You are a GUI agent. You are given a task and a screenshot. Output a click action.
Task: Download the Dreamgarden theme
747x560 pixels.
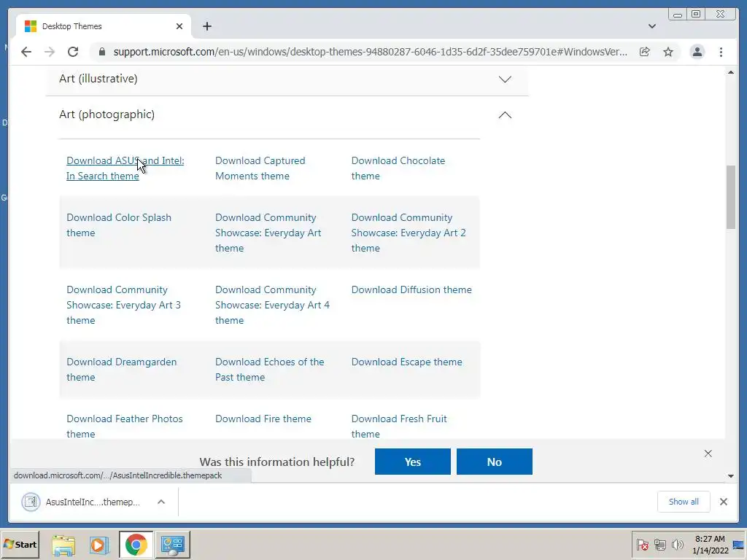122,369
